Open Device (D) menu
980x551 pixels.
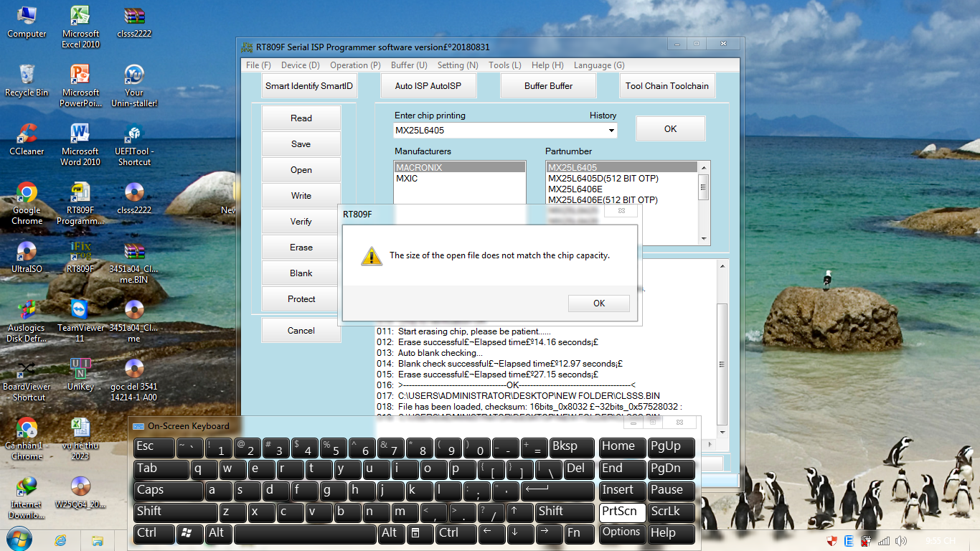pos(301,65)
